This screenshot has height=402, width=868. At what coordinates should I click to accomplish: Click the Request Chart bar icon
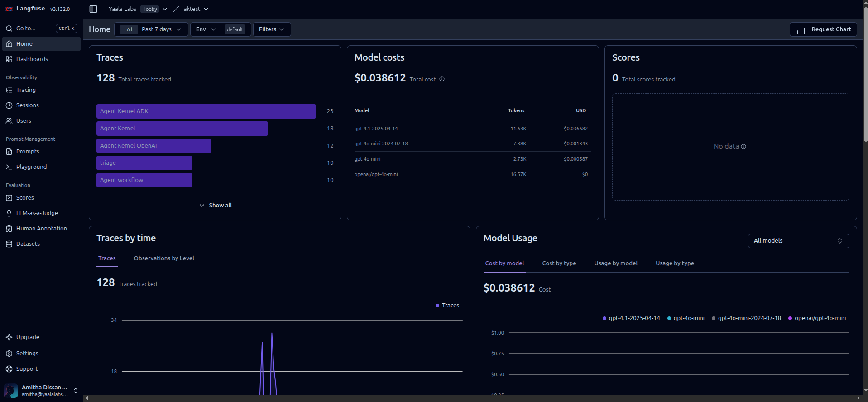pyautogui.click(x=801, y=29)
